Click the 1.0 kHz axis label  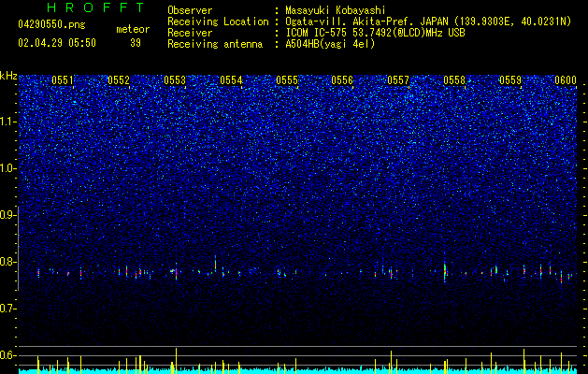point(8,168)
